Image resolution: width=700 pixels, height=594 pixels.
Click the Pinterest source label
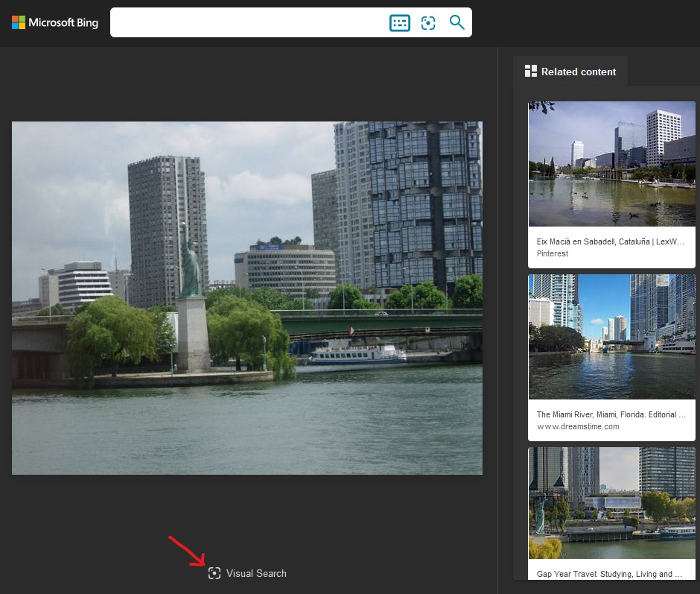553,253
